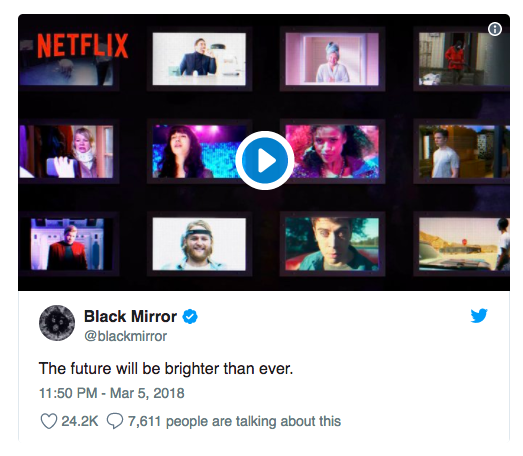Image resolution: width=523 pixels, height=456 pixels.
Task: Like the tweet with heart icon
Action: point(49,421)
